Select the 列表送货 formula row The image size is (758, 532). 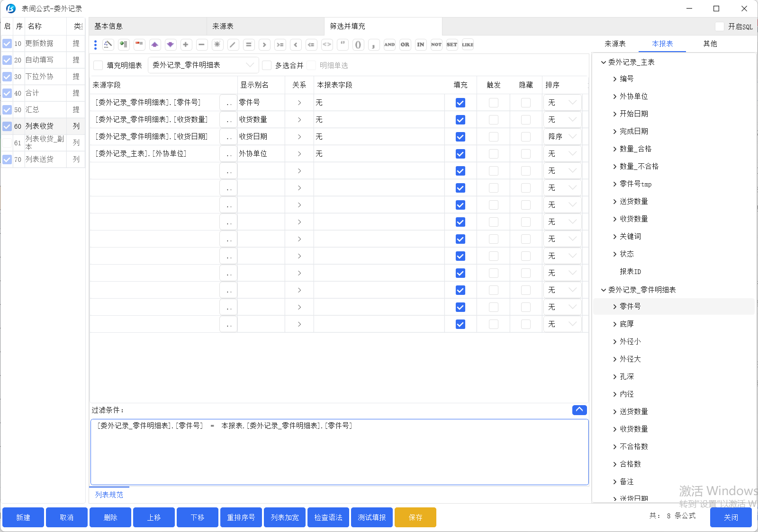[39, 160]
